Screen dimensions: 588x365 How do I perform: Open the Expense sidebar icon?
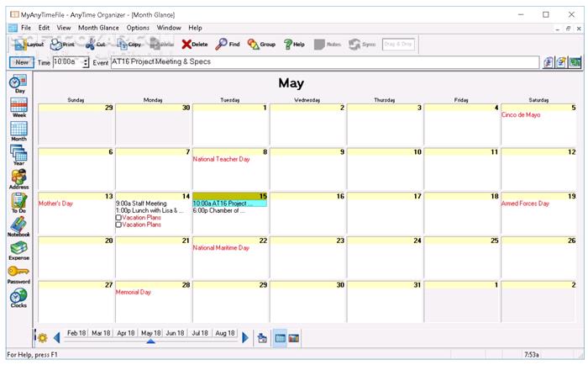[x=18, y=251]
